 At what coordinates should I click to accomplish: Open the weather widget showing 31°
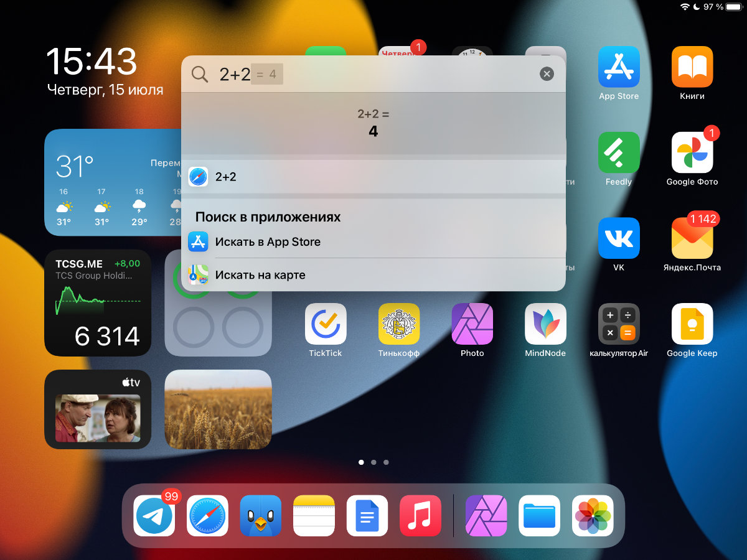(113, 182)
